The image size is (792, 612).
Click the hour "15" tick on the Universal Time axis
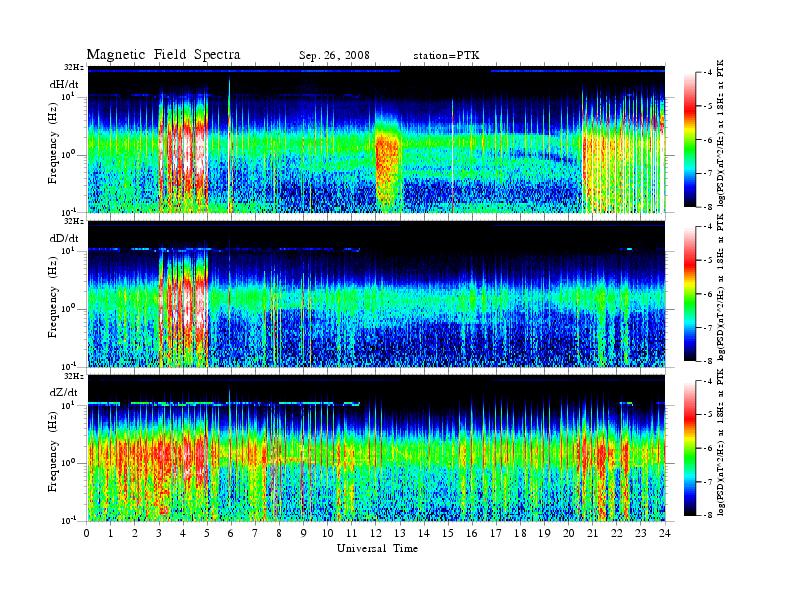pyautogui.click(x=448, y=533)
